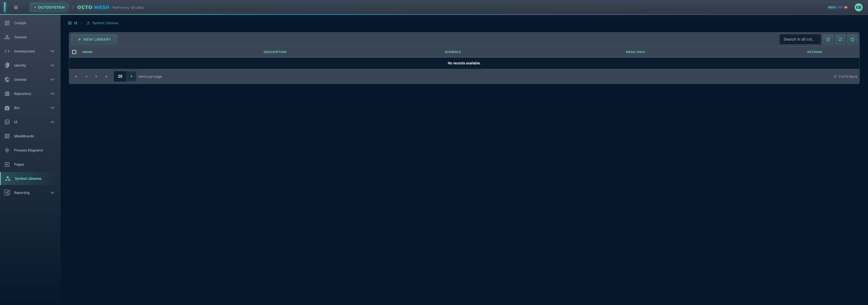The image size is (868, 305).
Task: Export table to Excel
Action: coord(828,39)
